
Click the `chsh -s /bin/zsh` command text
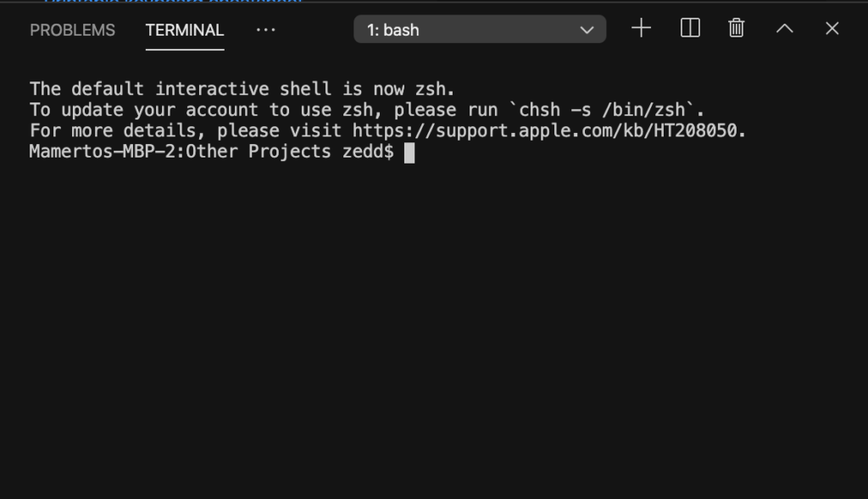[601, 109]
